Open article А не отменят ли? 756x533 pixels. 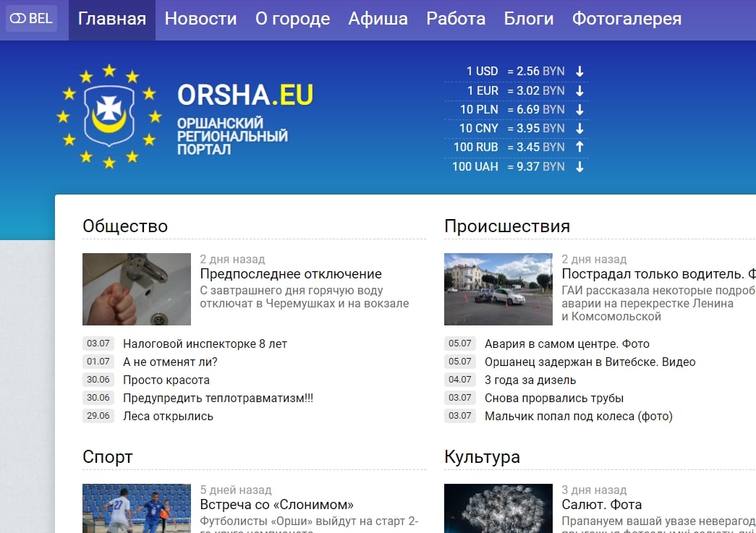pos(170,362)
